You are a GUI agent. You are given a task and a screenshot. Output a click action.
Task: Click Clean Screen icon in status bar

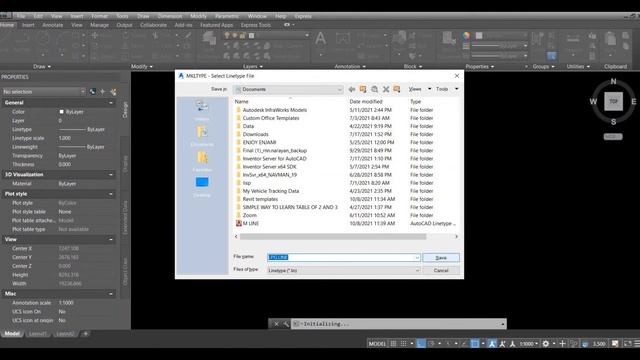tap(628, 344)
